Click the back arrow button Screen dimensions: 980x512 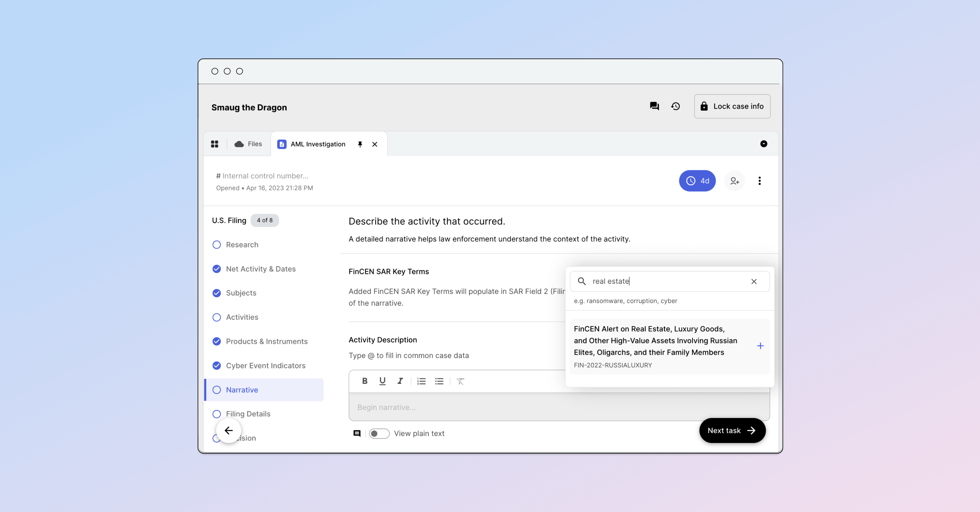(228, 430)
